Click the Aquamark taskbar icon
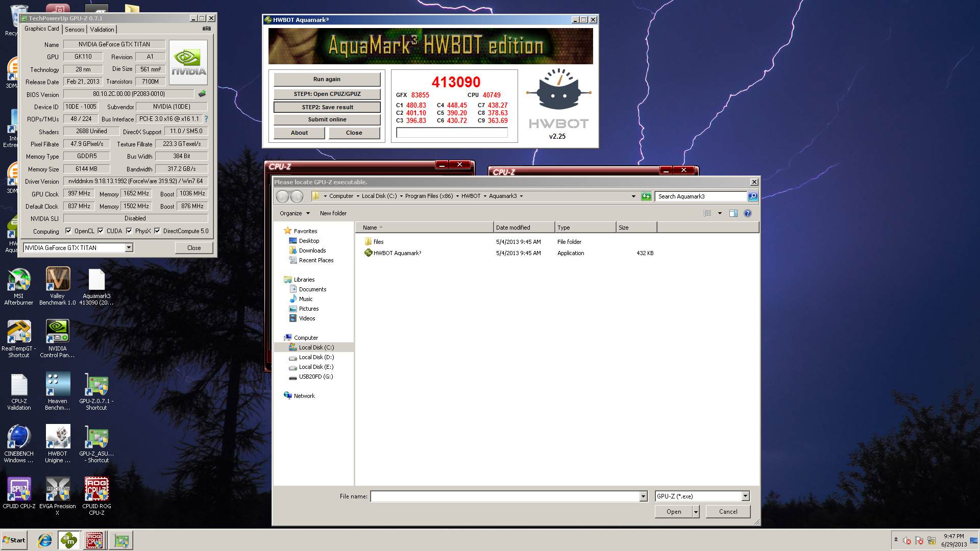Screen dimensions: 980x551 tap(69, 540)
